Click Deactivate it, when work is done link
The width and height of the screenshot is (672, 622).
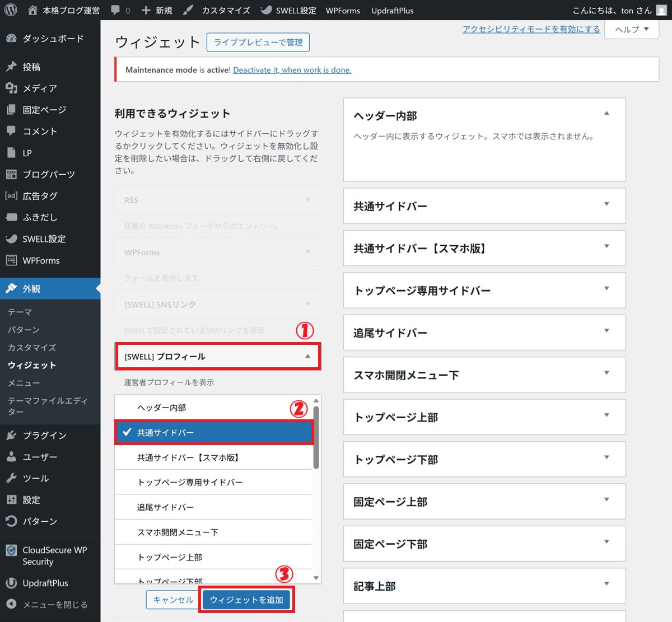click(x=292, y=70)
